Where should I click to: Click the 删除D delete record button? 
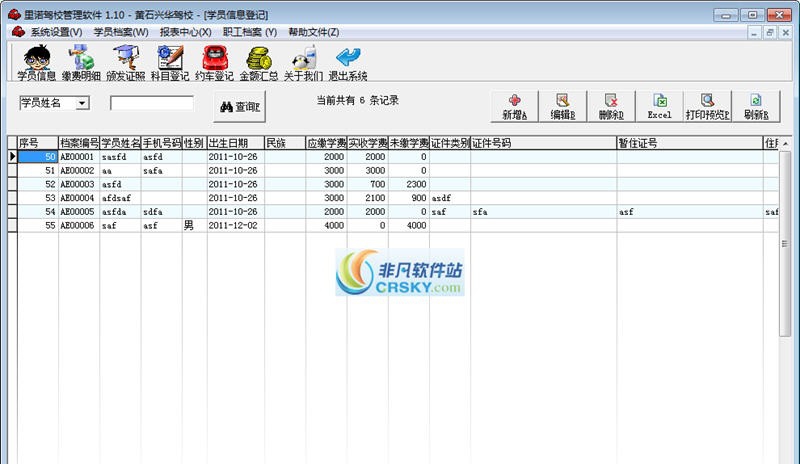coord(611,106)
